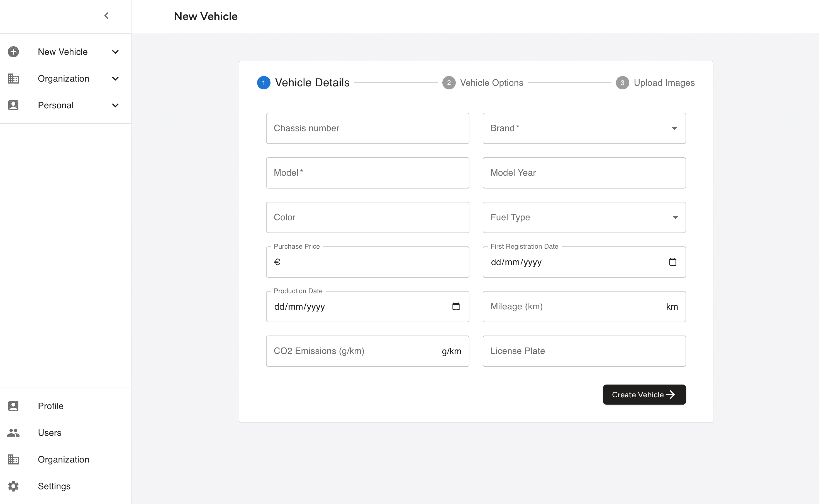Expand the Personal sidebar section
This screenshot has width=819, height=504.
pos(115,105)
